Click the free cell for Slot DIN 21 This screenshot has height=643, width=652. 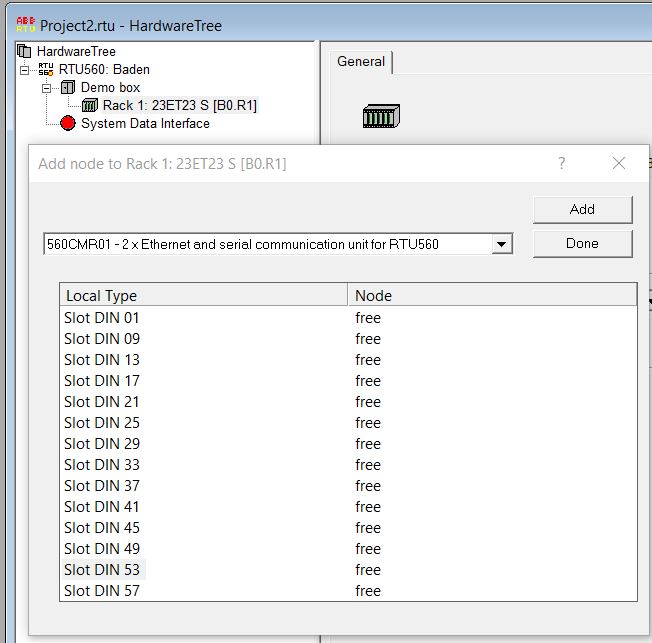pyautogui.click(x=368, y=402)
